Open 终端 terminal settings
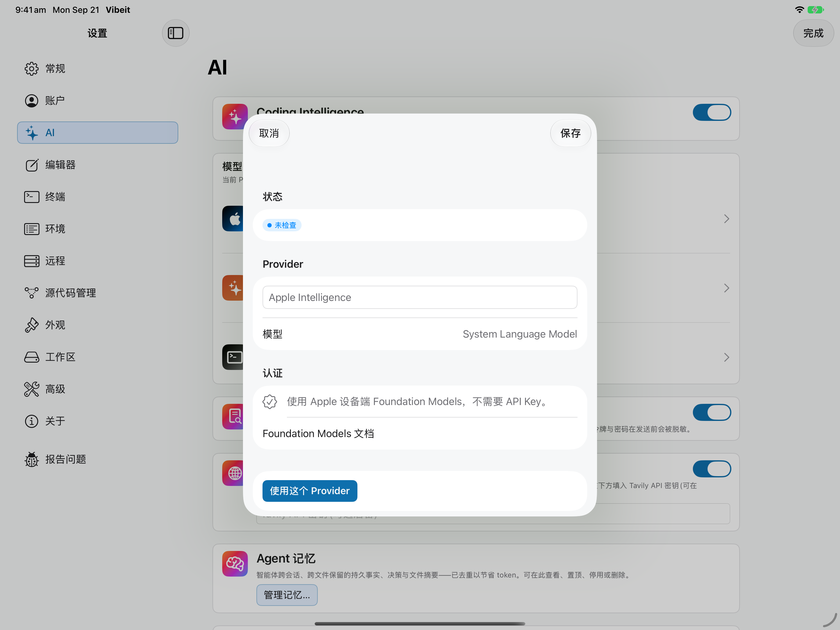Viewport: 840px width, 630px height. click(98, 197)
